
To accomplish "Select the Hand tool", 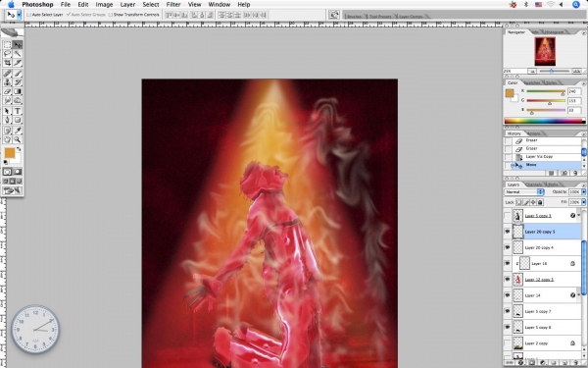I will point(7,139).
